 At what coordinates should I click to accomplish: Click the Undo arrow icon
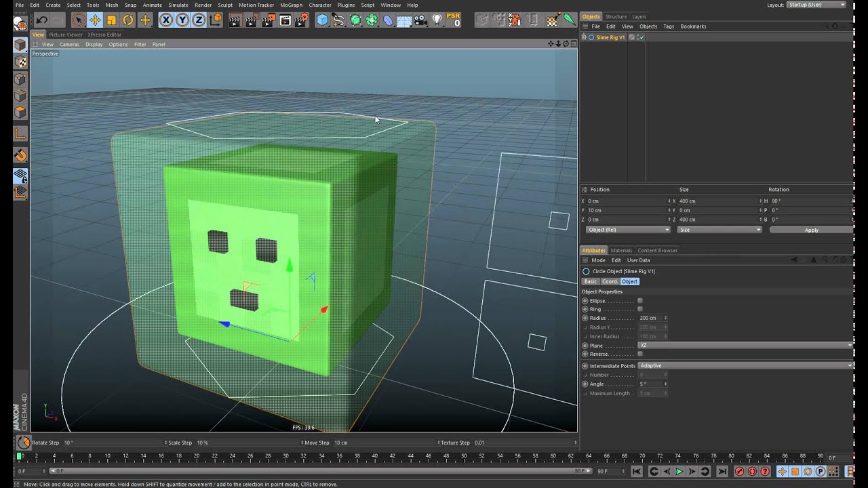point(41,20)
